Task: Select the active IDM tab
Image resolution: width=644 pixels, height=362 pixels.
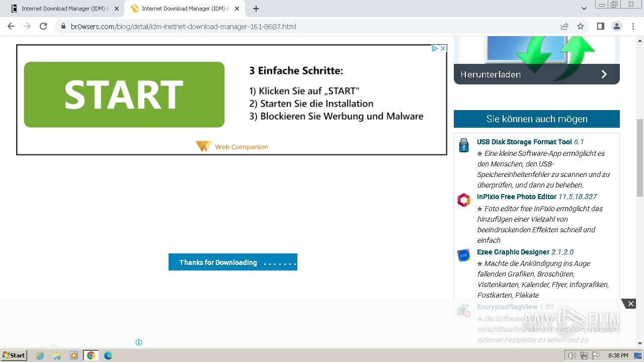Action: pyautogui.click(x=185, y=9)
